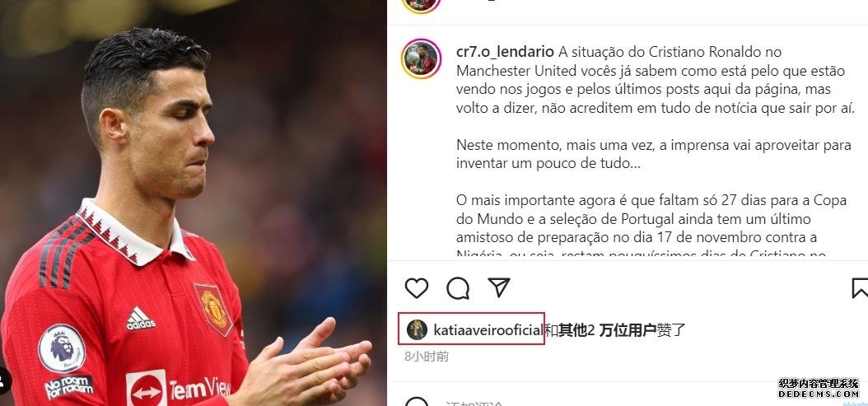Open the cr7.o_lendario username link
This screenshot has height=406, width=868.
click(505, 52)
